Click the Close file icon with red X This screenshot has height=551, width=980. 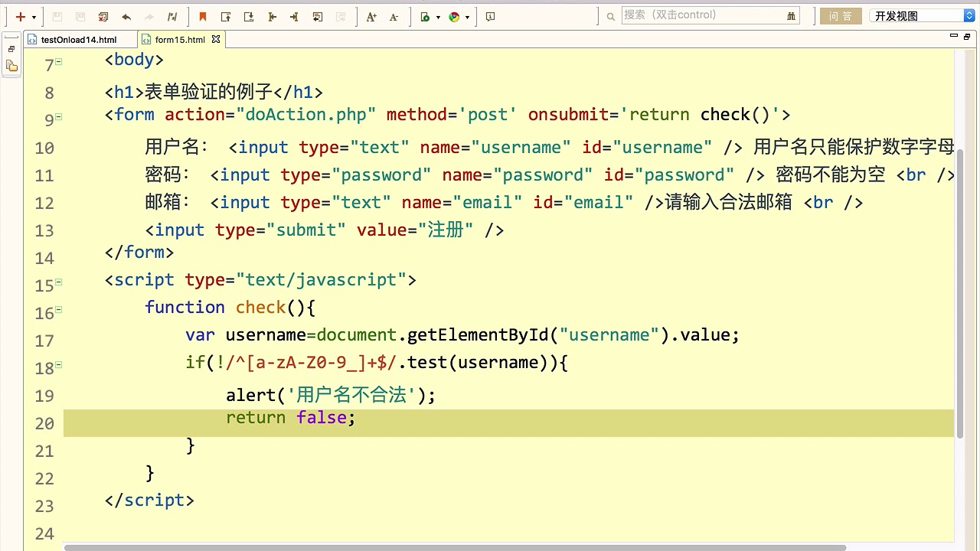(103, 17)
